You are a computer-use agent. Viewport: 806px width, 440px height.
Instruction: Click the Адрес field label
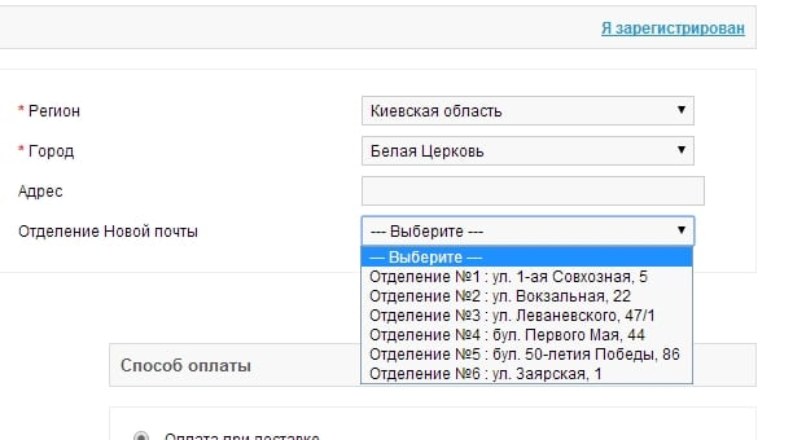40,191
